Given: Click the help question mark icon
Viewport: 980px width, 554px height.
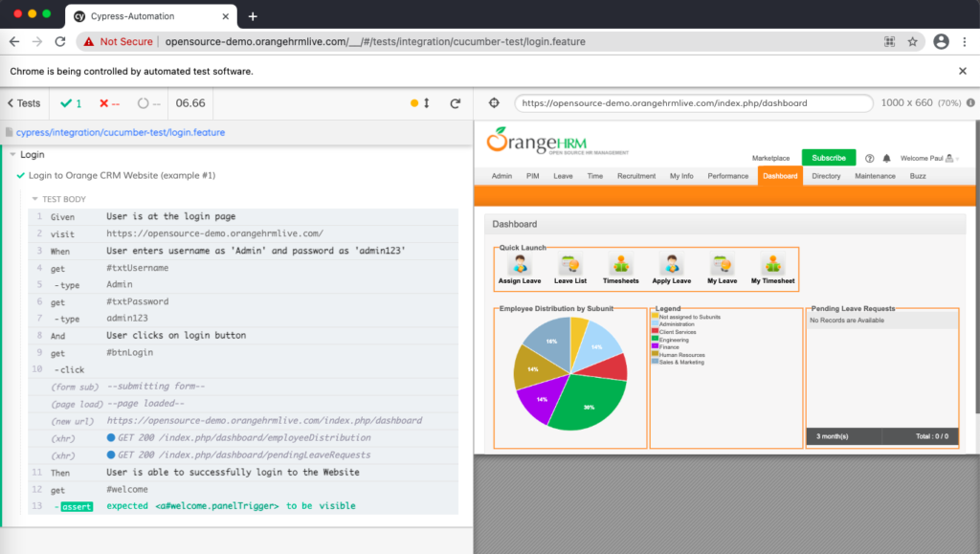Looking at the screenshot, I should (x=870, y=158).
